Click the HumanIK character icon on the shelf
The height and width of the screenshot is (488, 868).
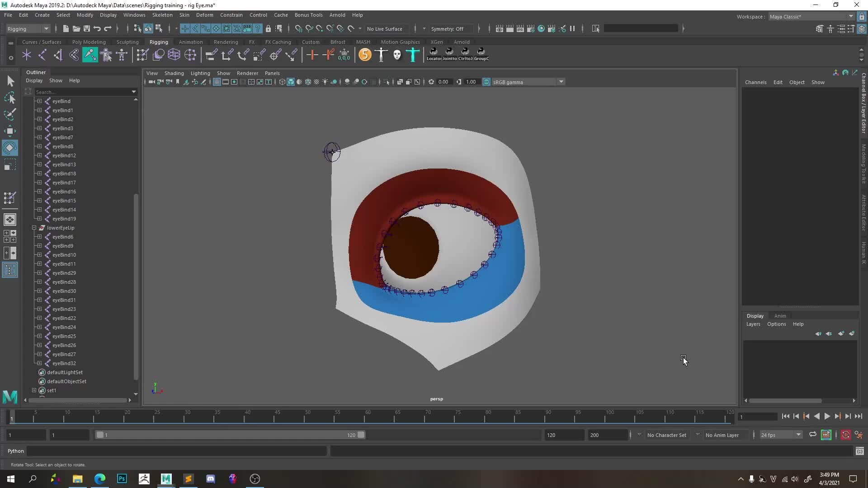tap(413, 55)
